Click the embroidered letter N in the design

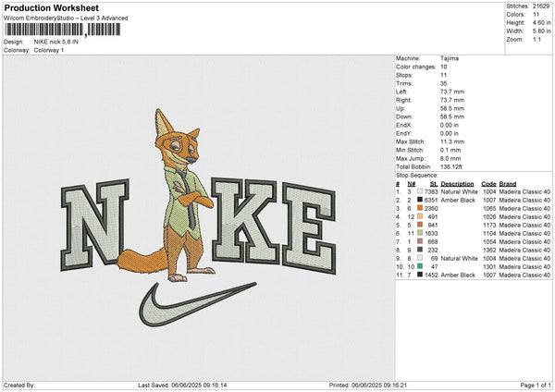click(x=95, y=225)
